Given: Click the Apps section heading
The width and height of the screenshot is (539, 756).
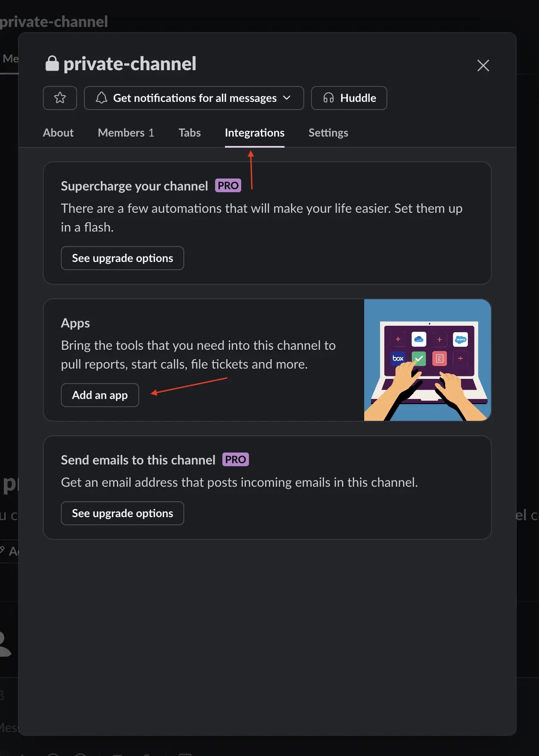Looking at the screenshot, I should (75, 323).
